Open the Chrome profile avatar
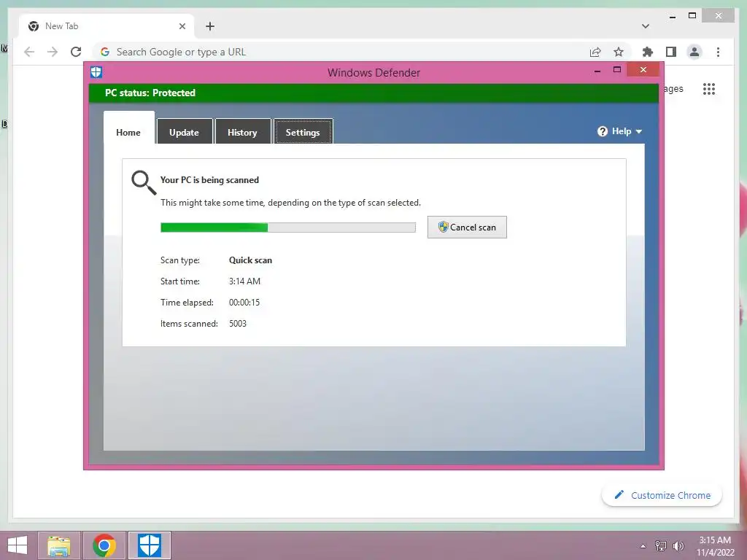 point(694,52)
